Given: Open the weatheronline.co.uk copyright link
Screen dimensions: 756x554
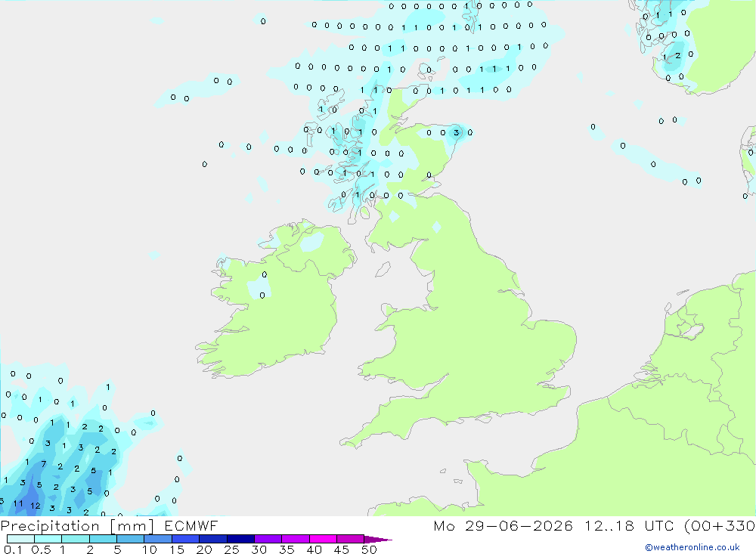Looking at the screenshot, I should (x=692, y=547).
